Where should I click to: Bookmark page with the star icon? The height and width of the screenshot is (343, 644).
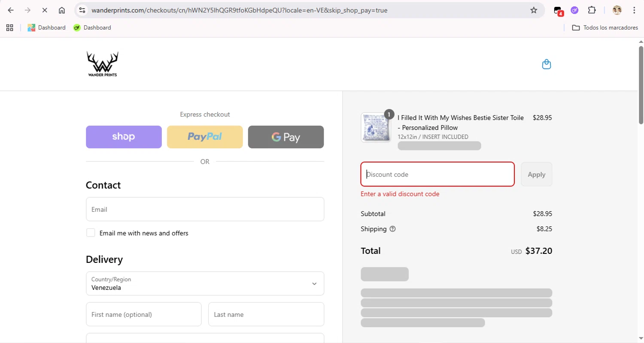[534, 10]
